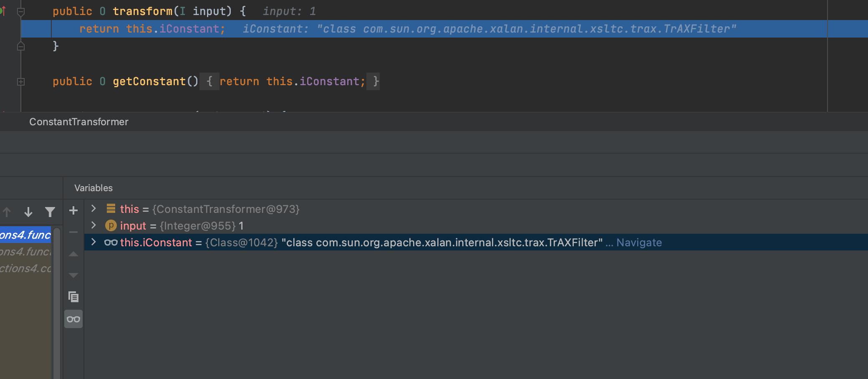Collapse the transform method fold marker
Screen dimensions: 868x379
coord(21,12)
